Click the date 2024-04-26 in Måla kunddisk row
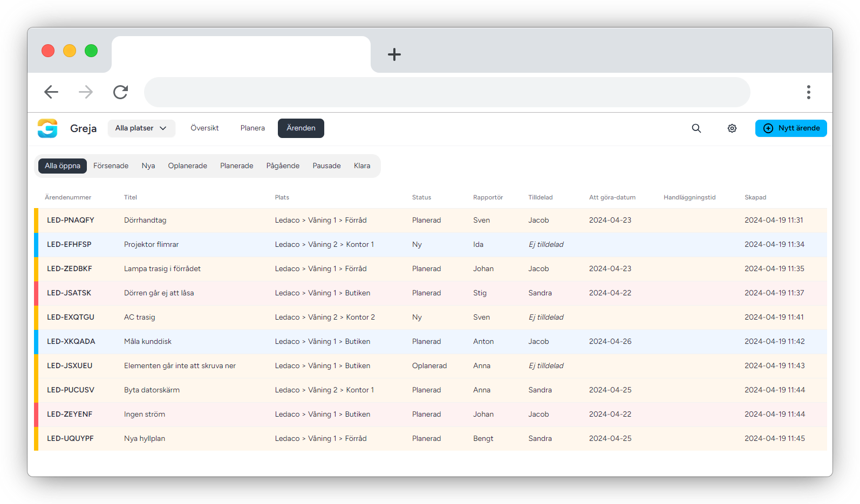860x504 pixels. coord(610,341)
